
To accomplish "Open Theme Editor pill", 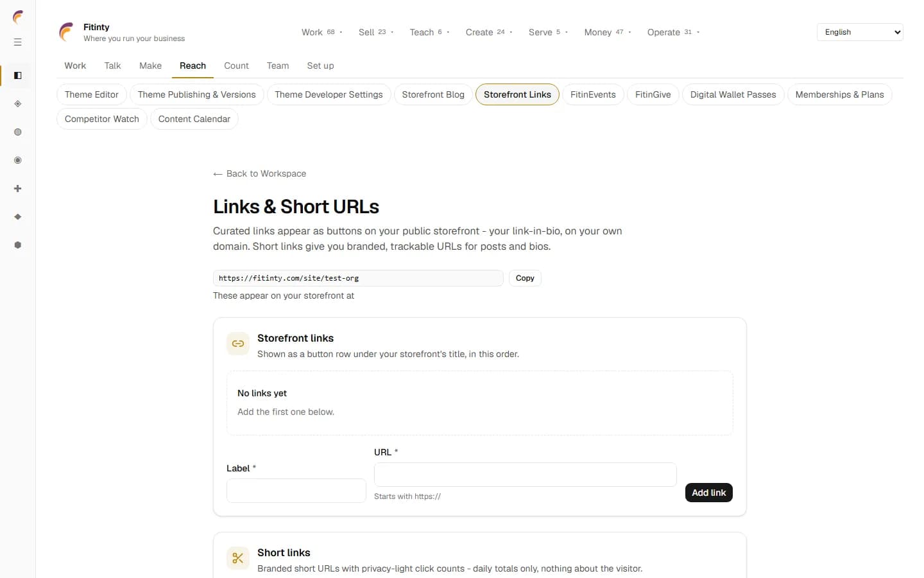I will 92,94.
